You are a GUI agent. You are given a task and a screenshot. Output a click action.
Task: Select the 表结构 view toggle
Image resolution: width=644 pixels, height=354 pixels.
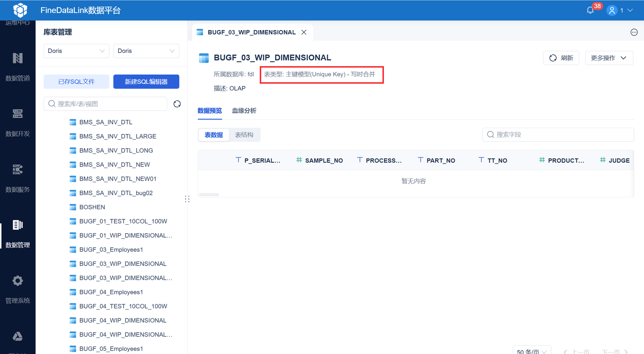[244, 135]
